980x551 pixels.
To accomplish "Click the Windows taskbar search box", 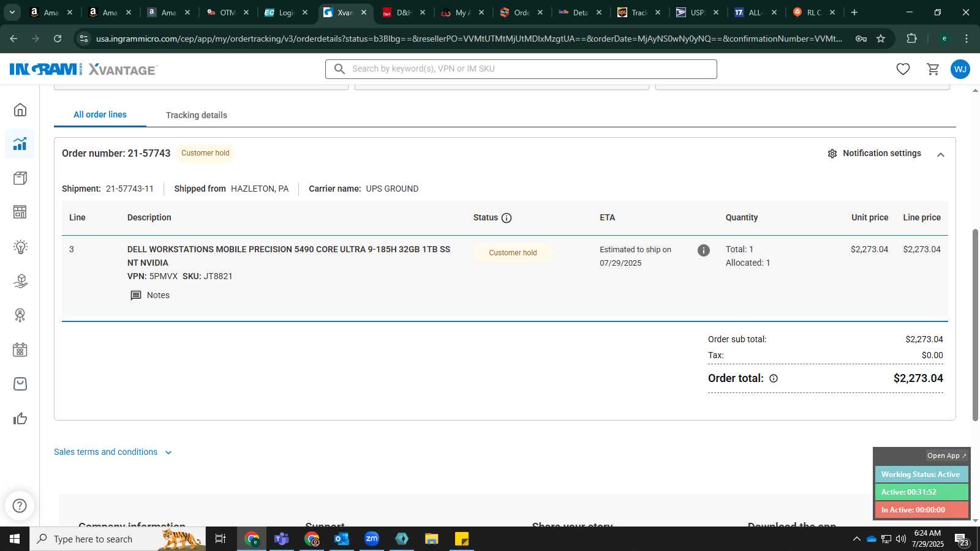I will pyautogui.click(x=118, y=539).
